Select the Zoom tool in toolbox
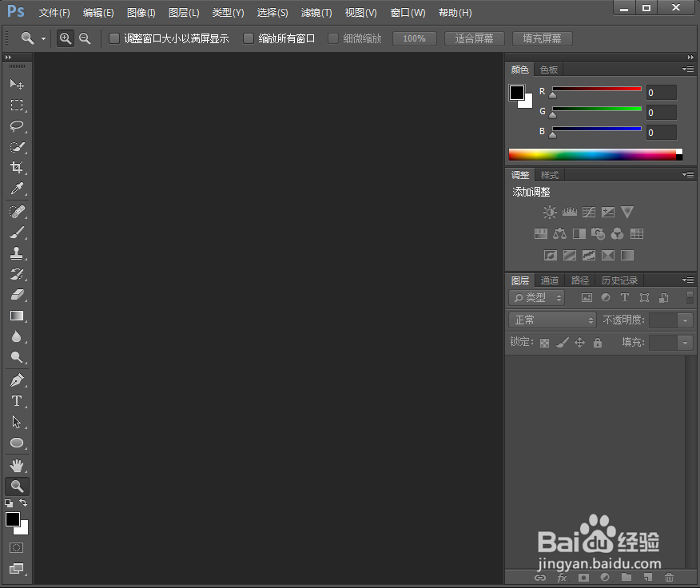This screenshot has width=700, height=588. [x=17, y=487]
